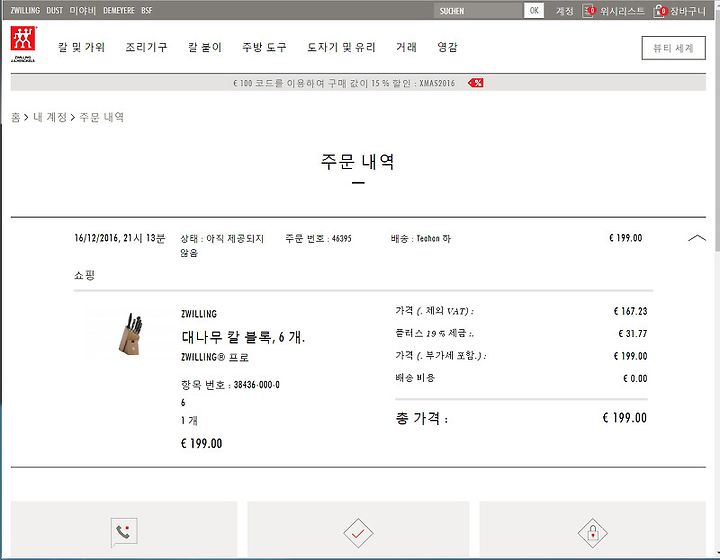Select ZWILLING brand tab in top bar
Viewport: 720px width, 560px height.
(25, 10)
